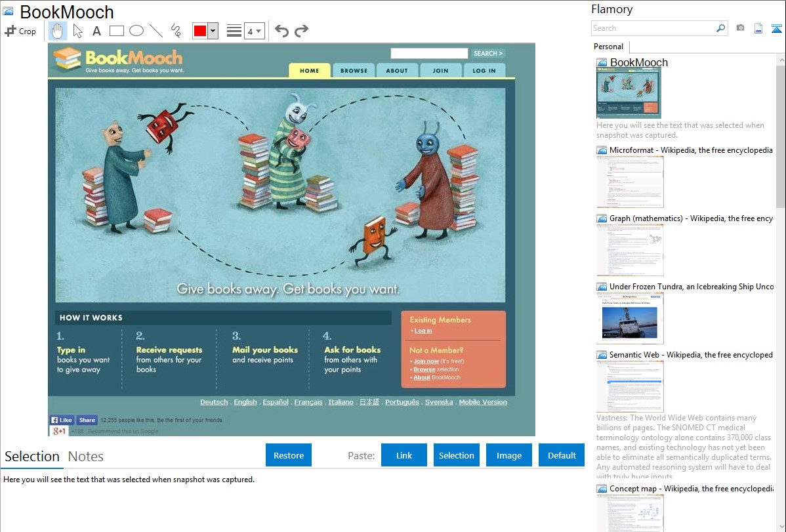The image size is (786, 532).
Task: Click the line thickness icon
Action: coord(234,31)
